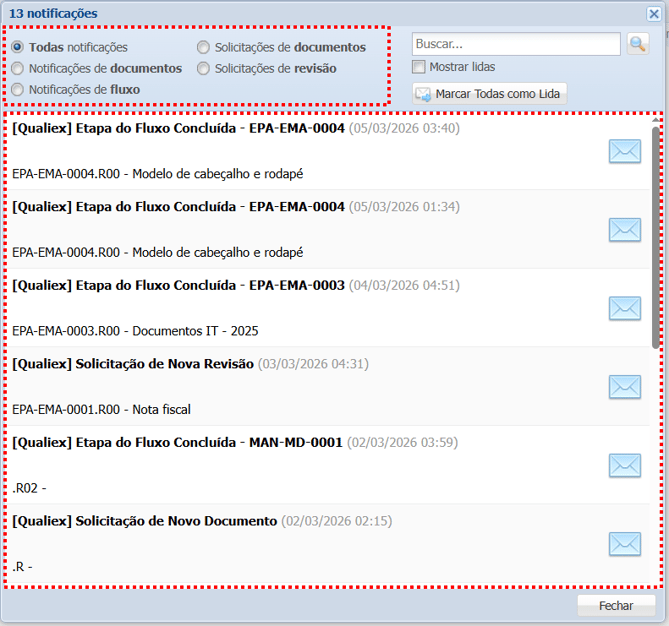This screenshot has width=669, height=626.
Task: Select the Todas notificações radio button
Action: click(18, 47)
